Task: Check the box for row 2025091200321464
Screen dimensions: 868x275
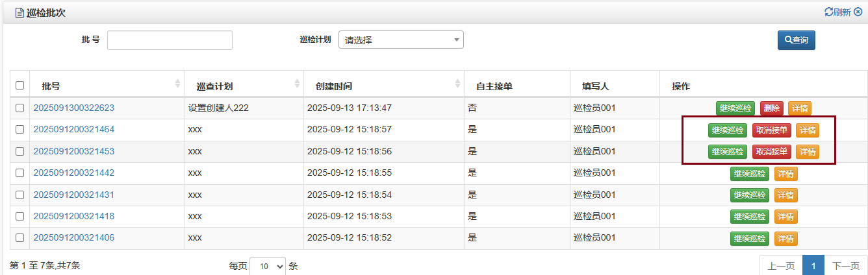Action: coord(19,130)
